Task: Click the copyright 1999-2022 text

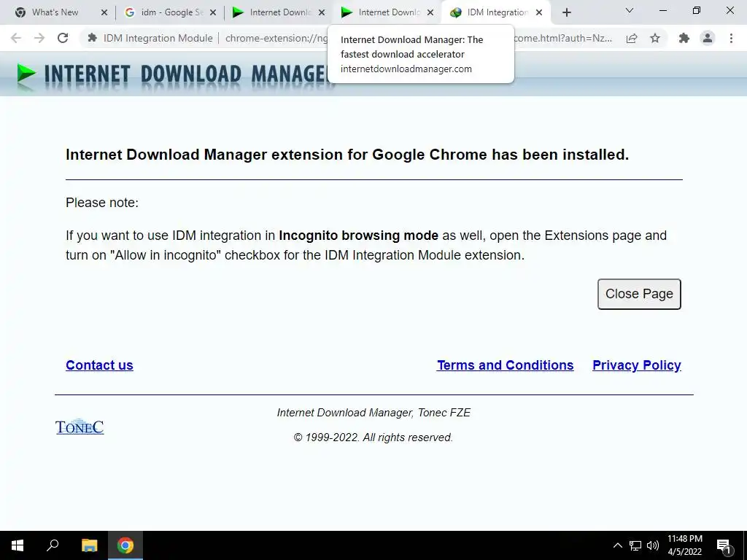Action: click(373, 437)
